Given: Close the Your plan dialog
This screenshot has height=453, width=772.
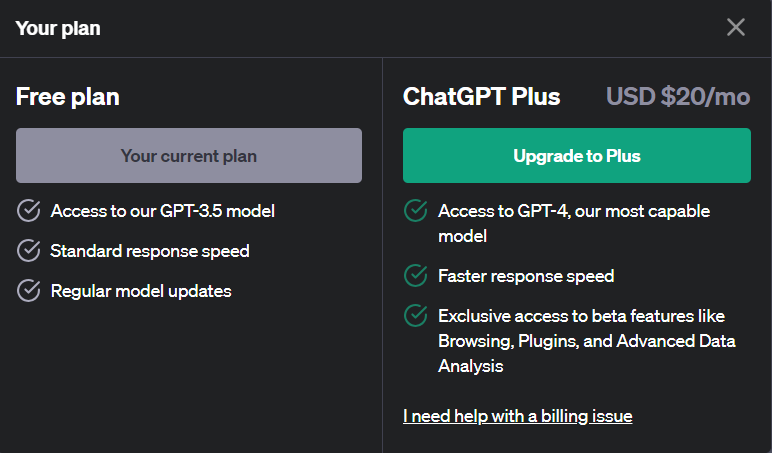Looking at the screenshot, I should pyautogui.click(x=736, y=27).
